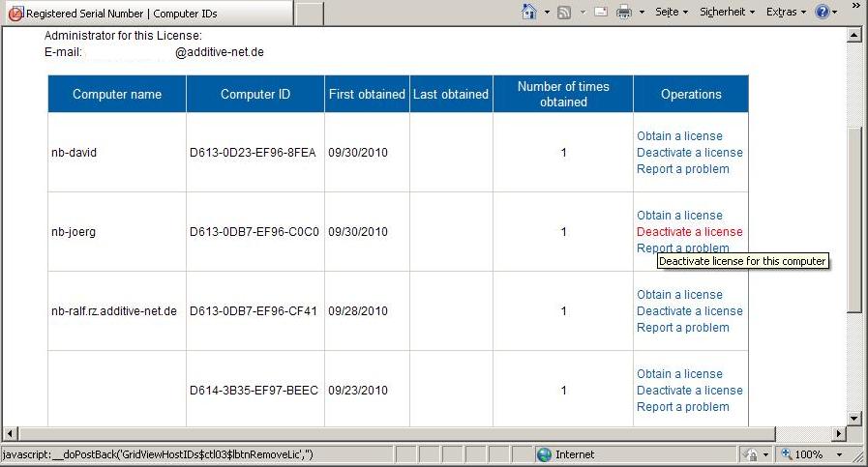Report a problem for nb-joerg
The width and height of the screenshot is (868, 467).
682,248
